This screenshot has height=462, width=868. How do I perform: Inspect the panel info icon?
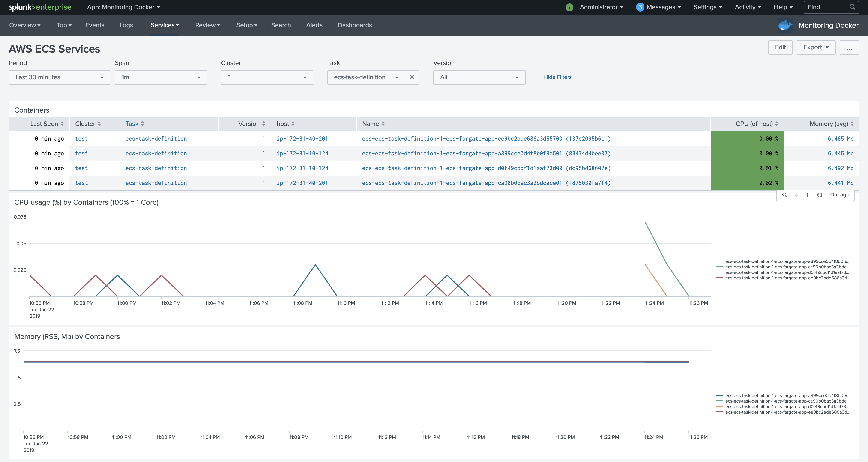[x=808, y=195]
